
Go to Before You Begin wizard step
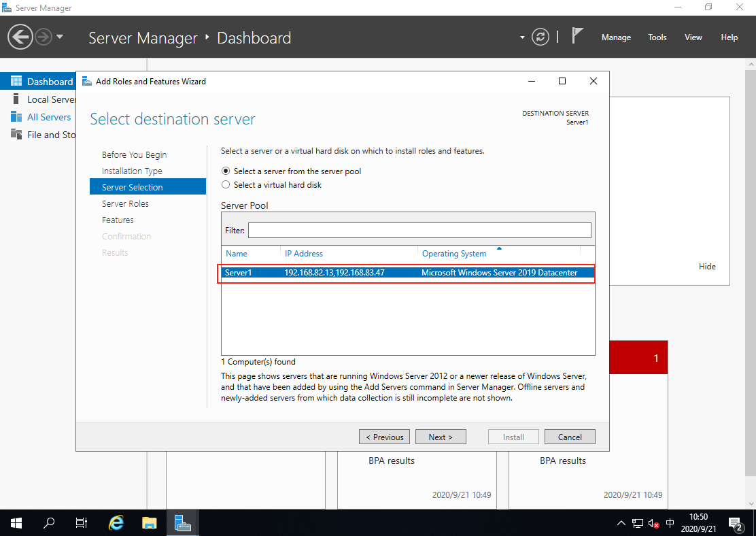click(x=134, y=154)
